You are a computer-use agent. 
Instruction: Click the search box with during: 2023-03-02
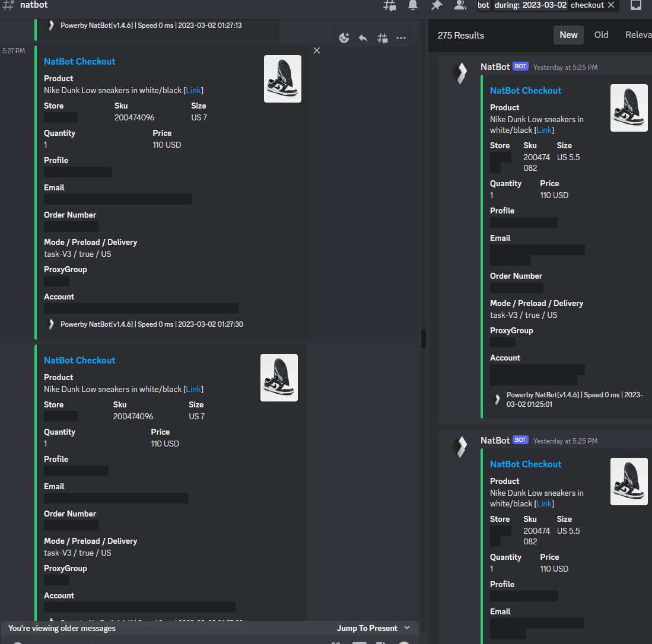547,5
